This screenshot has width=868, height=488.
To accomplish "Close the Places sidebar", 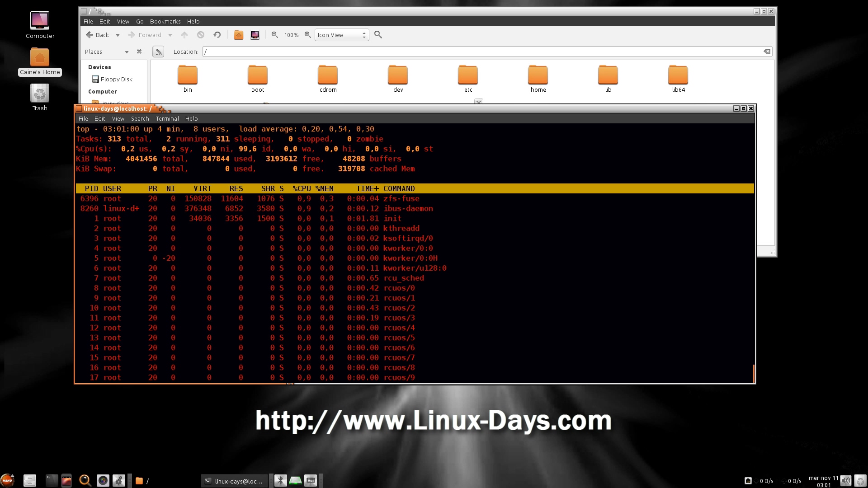I will point(139,52).
